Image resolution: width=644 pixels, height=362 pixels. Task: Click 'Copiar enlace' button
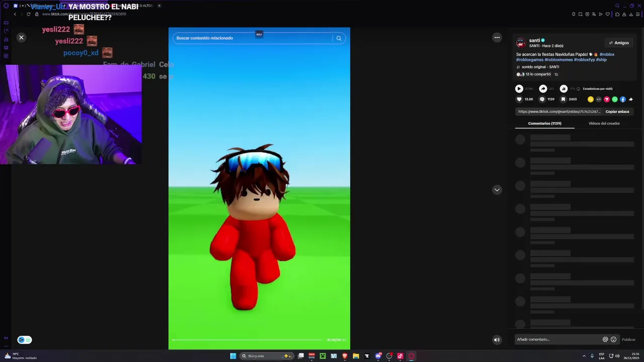[x=617, y=112]
